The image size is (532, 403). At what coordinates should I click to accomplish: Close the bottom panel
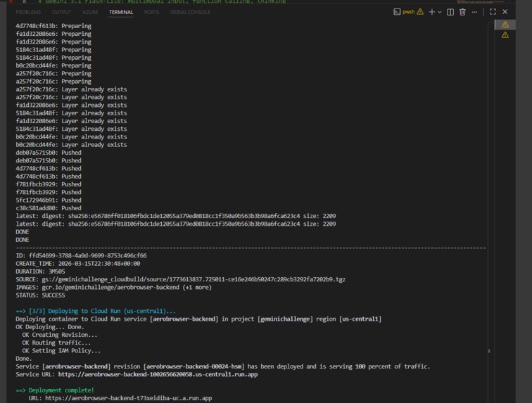point(505,12)
